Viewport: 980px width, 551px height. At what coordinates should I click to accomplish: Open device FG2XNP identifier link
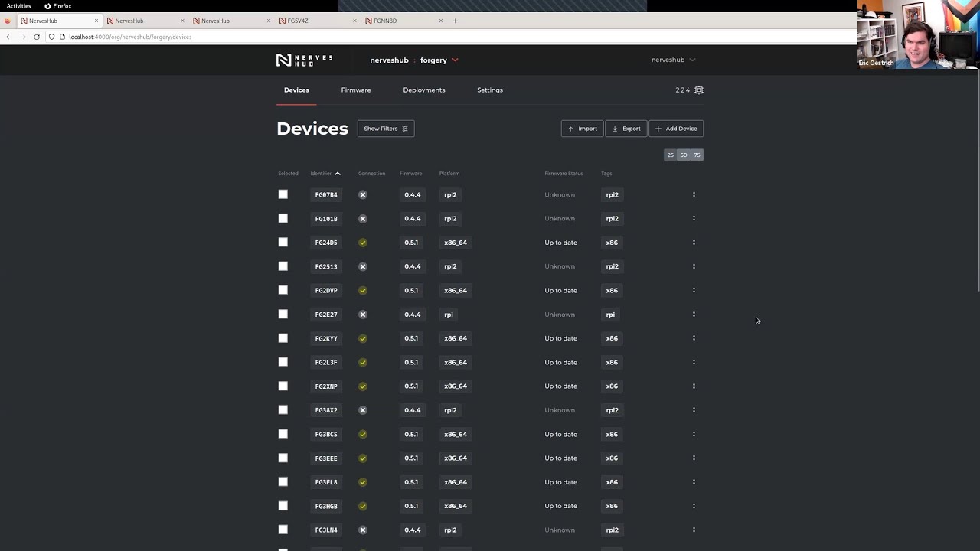(x=326, y=386)
